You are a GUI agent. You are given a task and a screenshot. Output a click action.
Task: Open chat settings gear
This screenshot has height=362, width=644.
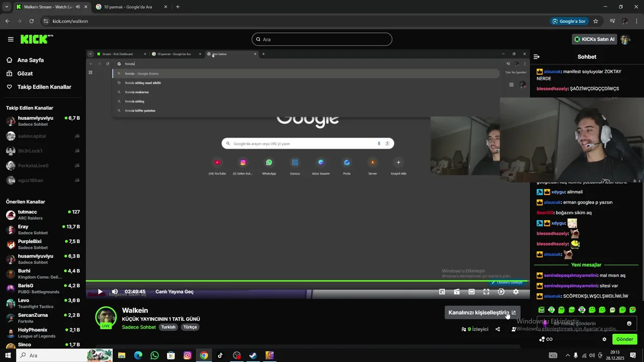click(x=604, y=339)
